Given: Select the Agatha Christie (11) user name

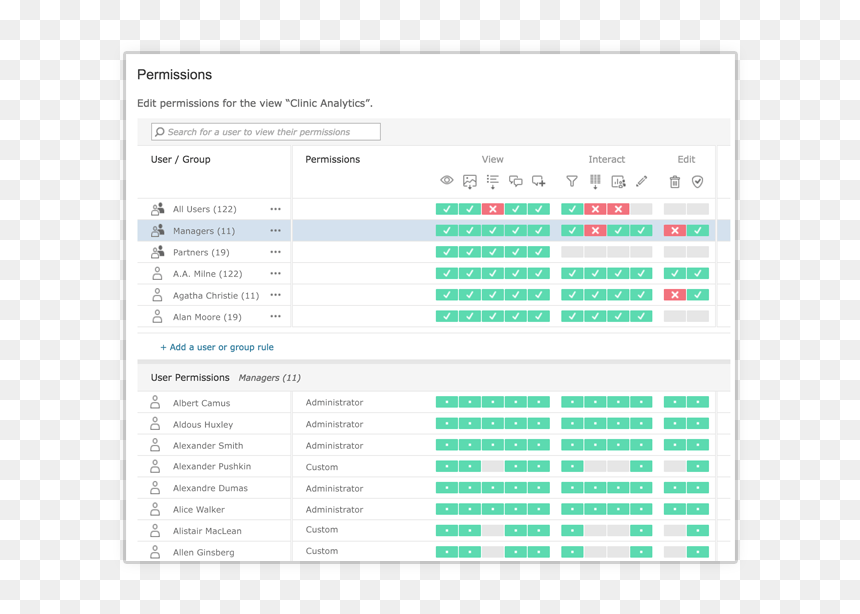Looking at the screenshot, I should point(216,295).
